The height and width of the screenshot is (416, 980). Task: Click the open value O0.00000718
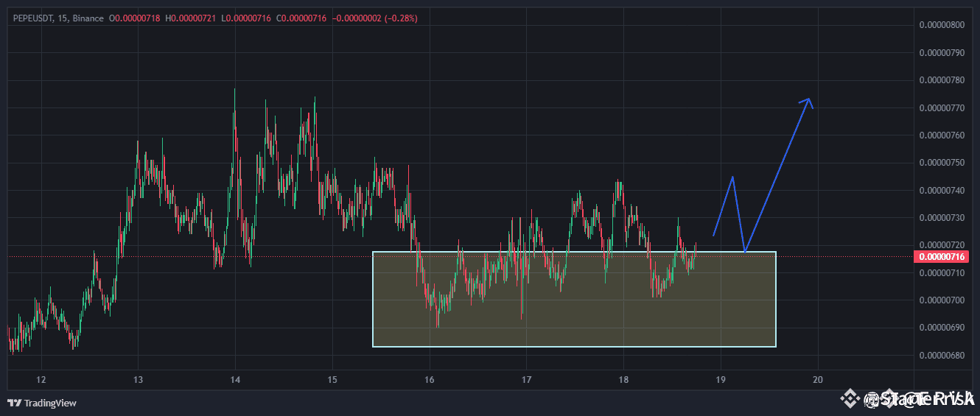(x=135, y=18)
